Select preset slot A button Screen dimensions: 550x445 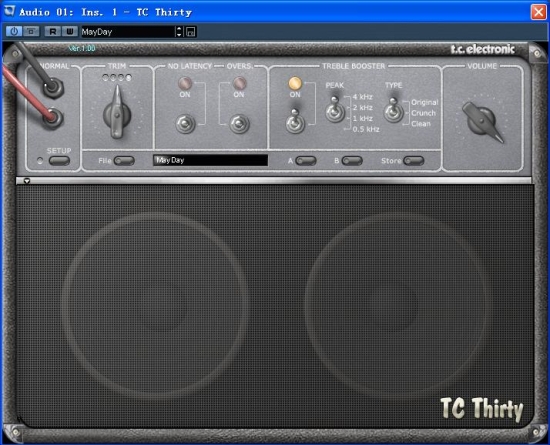(x=306, y=161)
